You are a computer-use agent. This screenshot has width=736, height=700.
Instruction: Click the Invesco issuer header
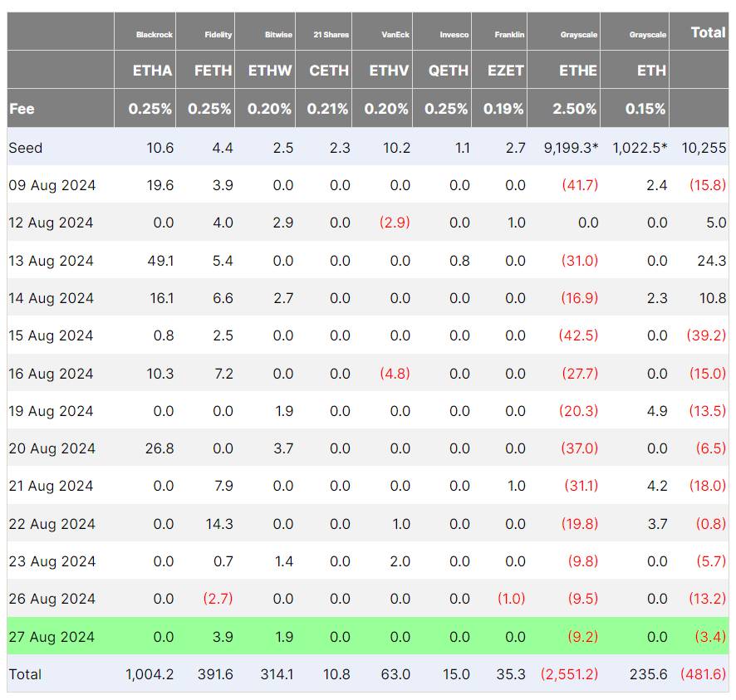(454, 35)
